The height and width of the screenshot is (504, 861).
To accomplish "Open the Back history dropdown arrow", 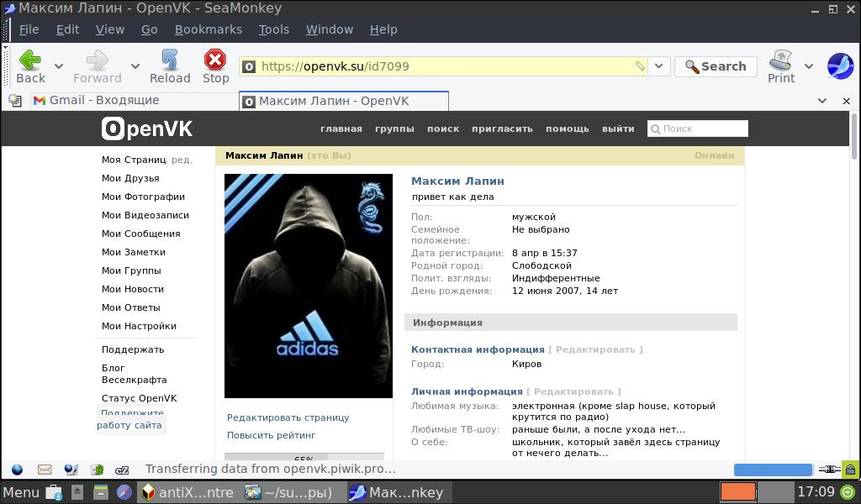I will 58,66.
